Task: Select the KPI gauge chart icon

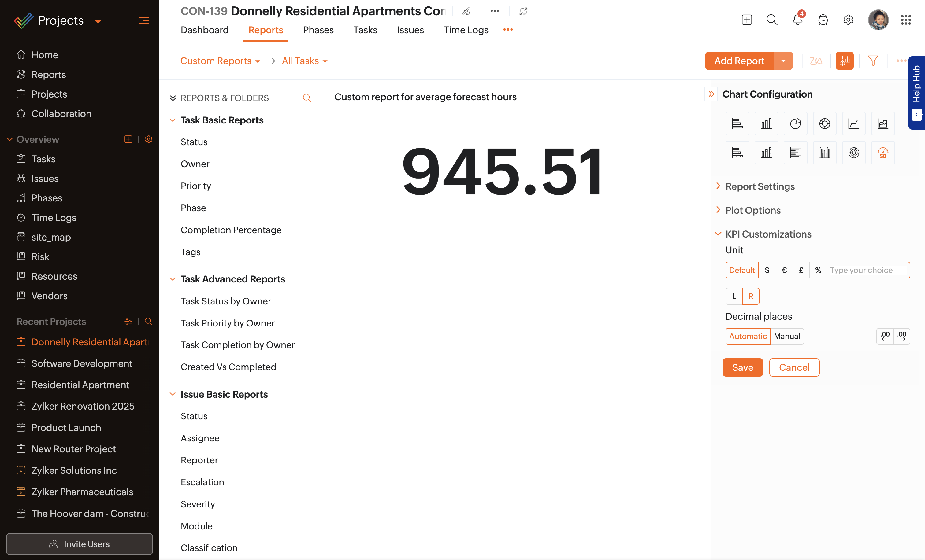Action: point(882,153)
